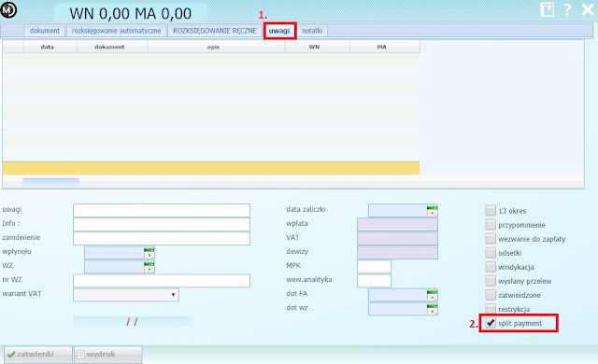Click the data zaliczki date field
Image resolution: width=598 pixels, height=364 pixels.
(398, 211)
